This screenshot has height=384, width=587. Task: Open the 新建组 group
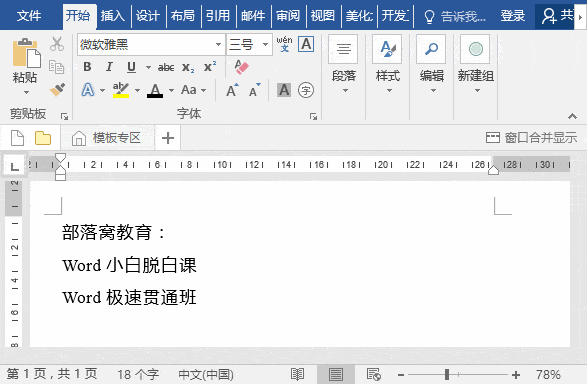coord(476,64)
